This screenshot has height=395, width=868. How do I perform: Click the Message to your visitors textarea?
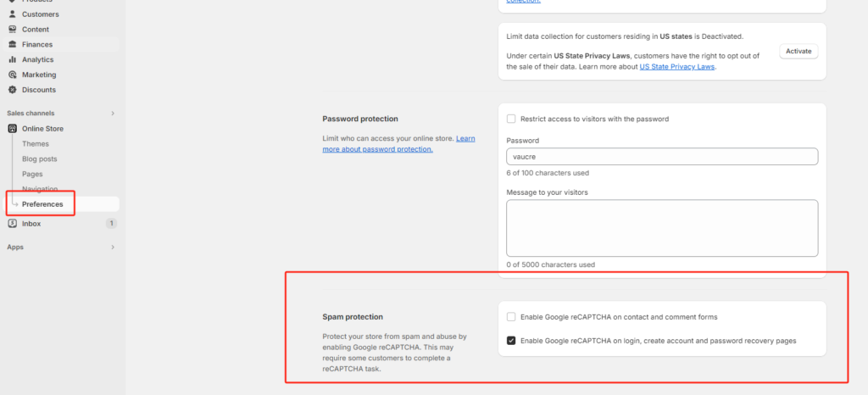(661, 228)
